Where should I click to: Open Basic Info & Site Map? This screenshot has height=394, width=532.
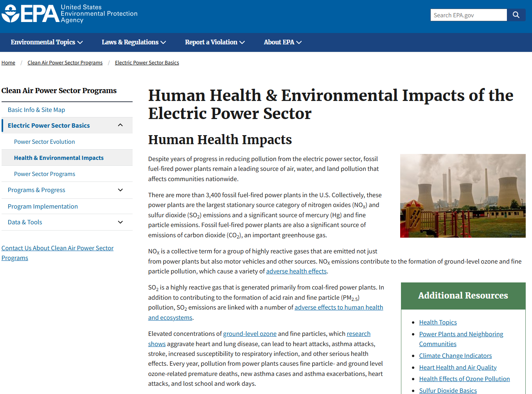(x=36, y=110)
